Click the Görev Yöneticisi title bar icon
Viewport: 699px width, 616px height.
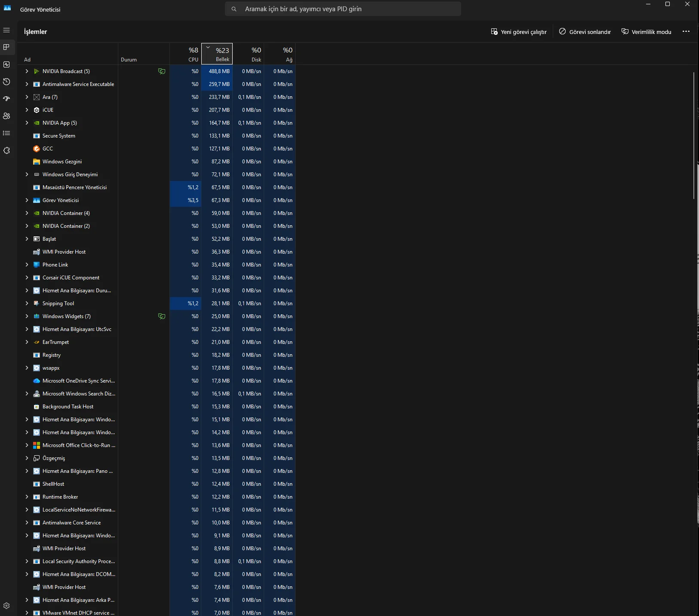point(7,8)
